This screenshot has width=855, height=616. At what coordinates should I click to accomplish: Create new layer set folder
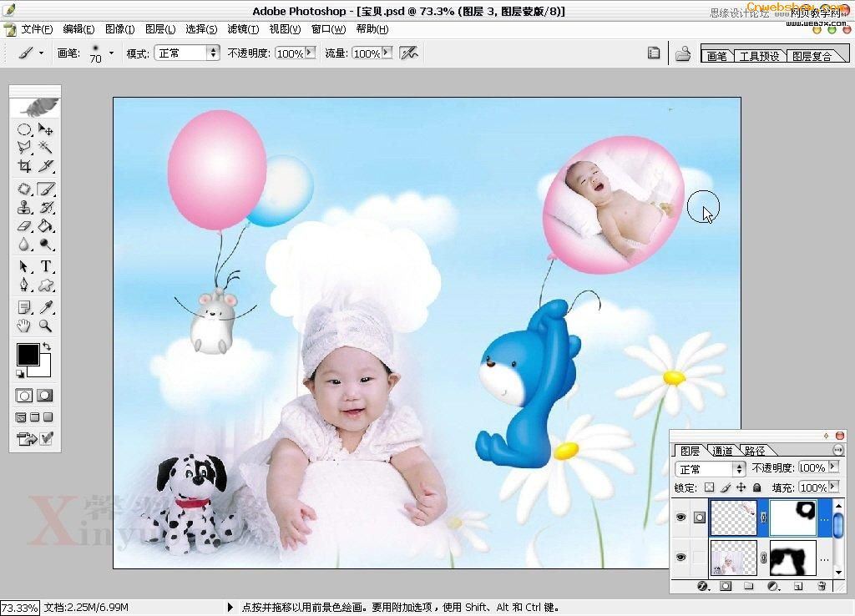click(749, 586)
